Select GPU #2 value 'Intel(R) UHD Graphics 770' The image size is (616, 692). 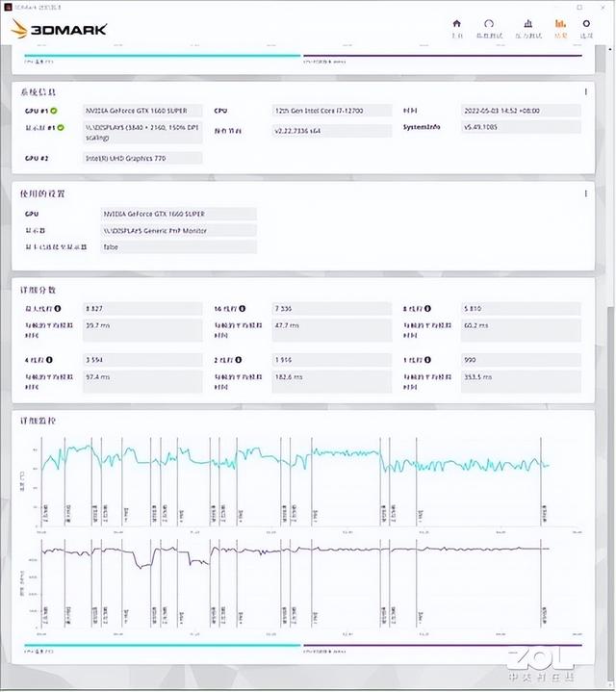142,158
